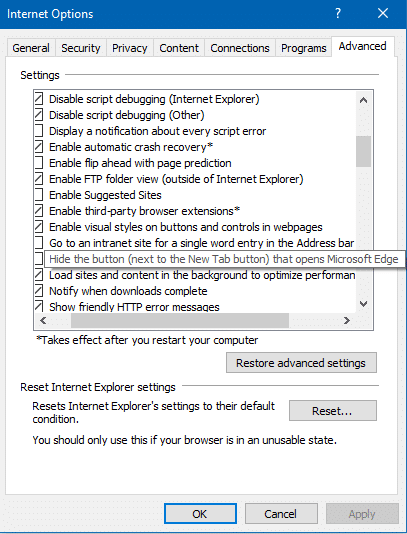Click the horizontal scroll right arrow

(x=347, y=320)
